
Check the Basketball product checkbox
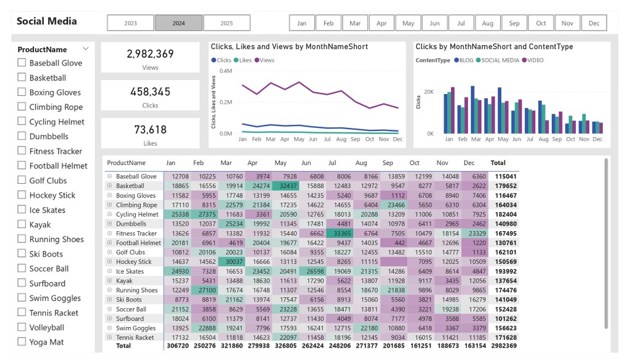point(22,77)
